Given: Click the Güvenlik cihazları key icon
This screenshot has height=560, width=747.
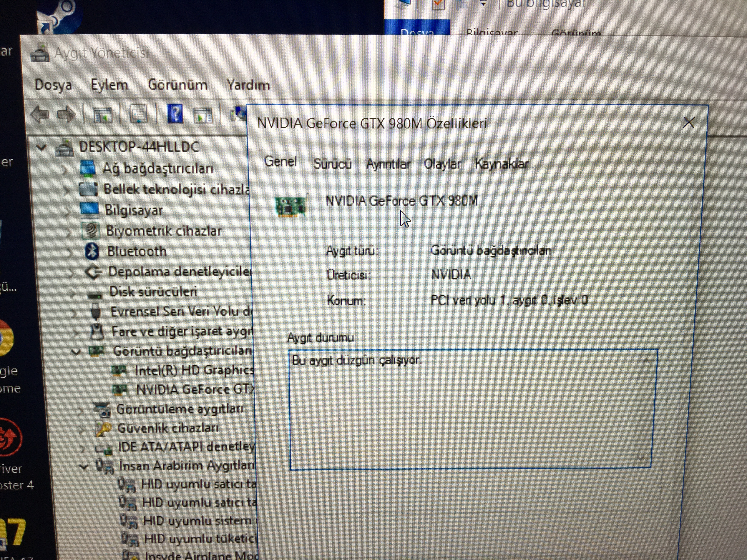Looking at the screenshot, I should click(103, 429).
